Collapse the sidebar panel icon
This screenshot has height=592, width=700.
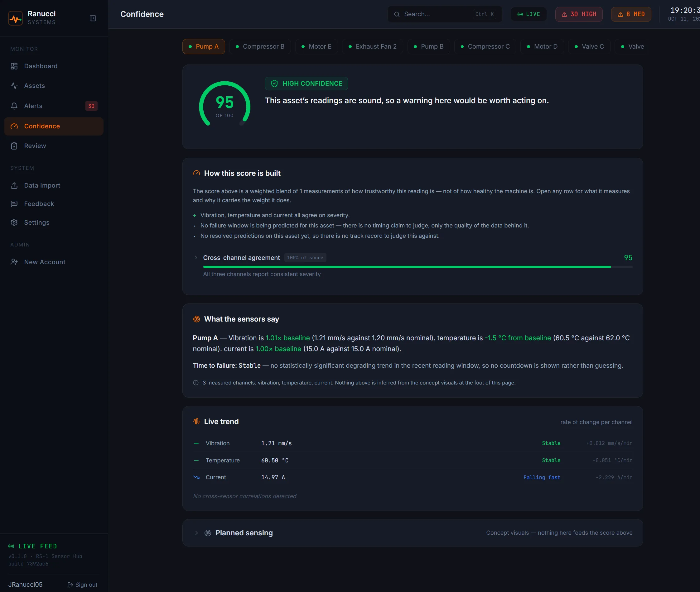[93, 18]
